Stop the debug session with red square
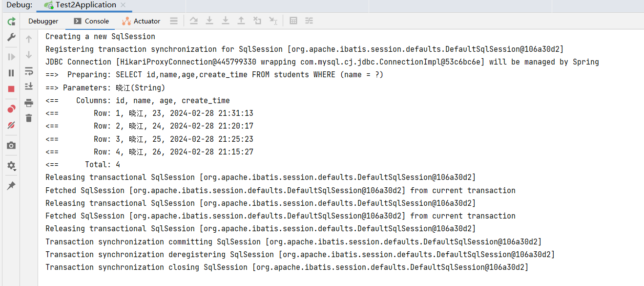The image size is (644, 286). (11, 89)
